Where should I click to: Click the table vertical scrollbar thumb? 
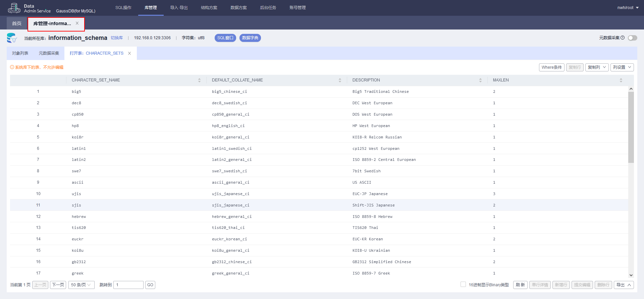point(631,127)
